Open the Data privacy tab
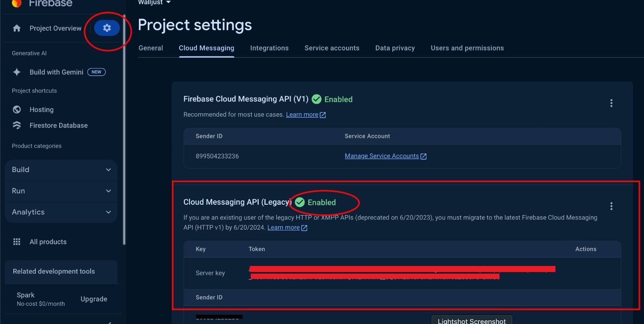This screenshot has width=644, height=324. pos(395,48)
